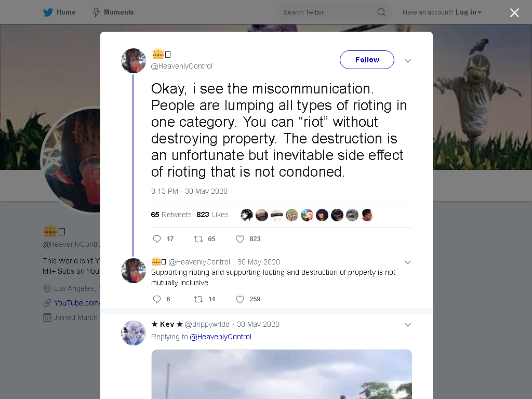Open options chevron on Kev's reply
532x399 pixels.
[408, 325]
